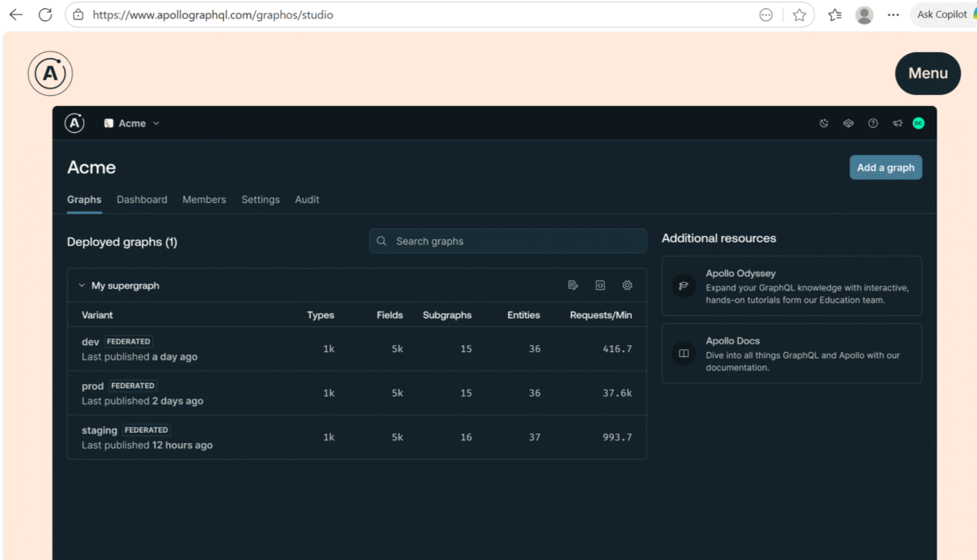
Task: Click the graduation cap icon for Apollo Odyssey
Action: point(684,285)
